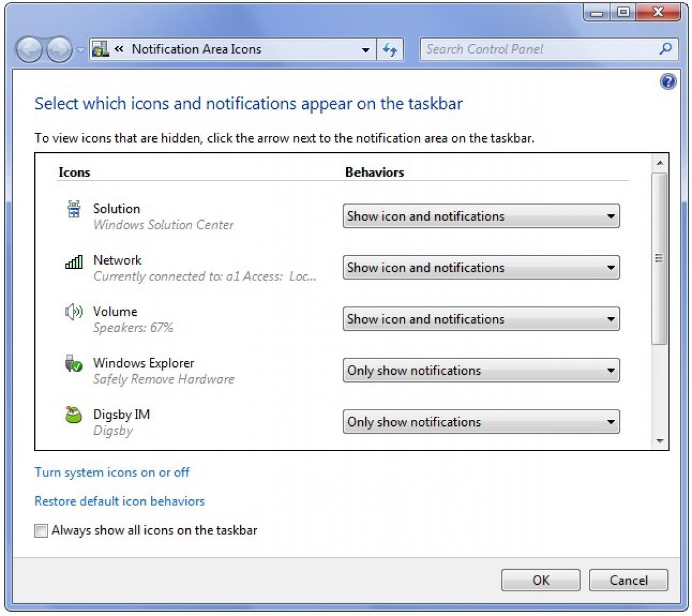Click the Digsby IM green icon
The height and width of the screenshot is (616, 692).
(x=73, y=415)
